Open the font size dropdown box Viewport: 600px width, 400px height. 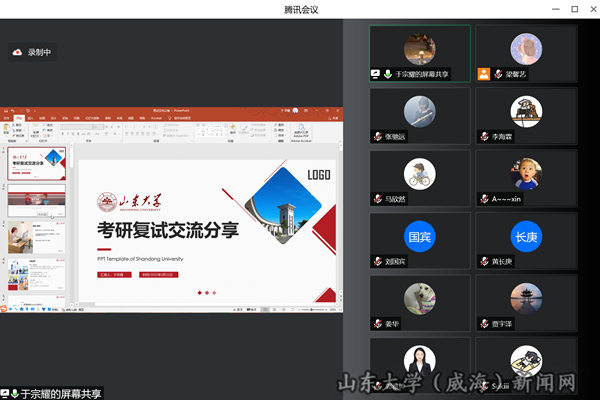(x=98, y=127)
